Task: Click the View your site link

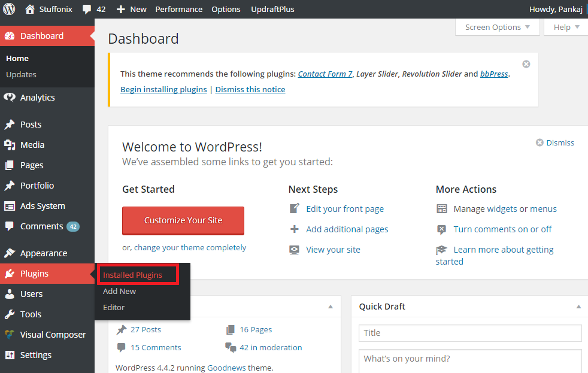Action: click(333, 250)
